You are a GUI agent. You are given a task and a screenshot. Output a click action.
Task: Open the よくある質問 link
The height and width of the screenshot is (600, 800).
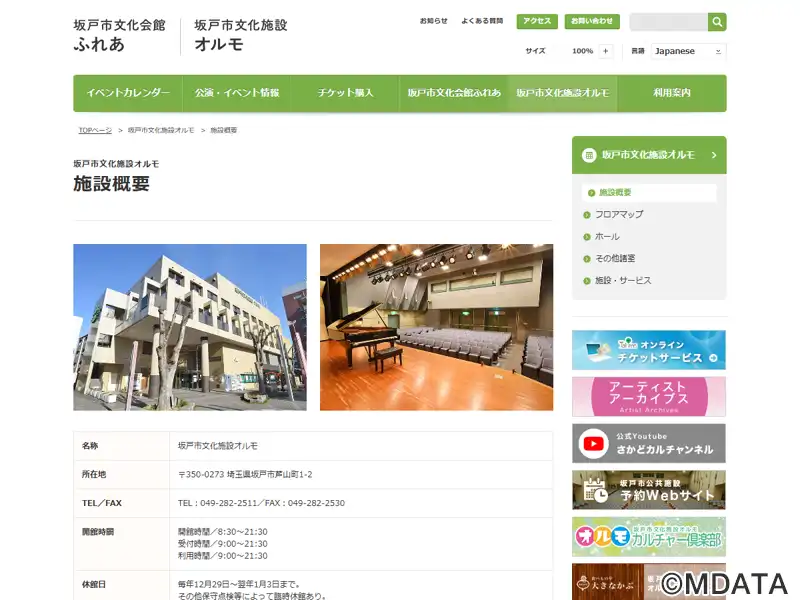[482, 21]
